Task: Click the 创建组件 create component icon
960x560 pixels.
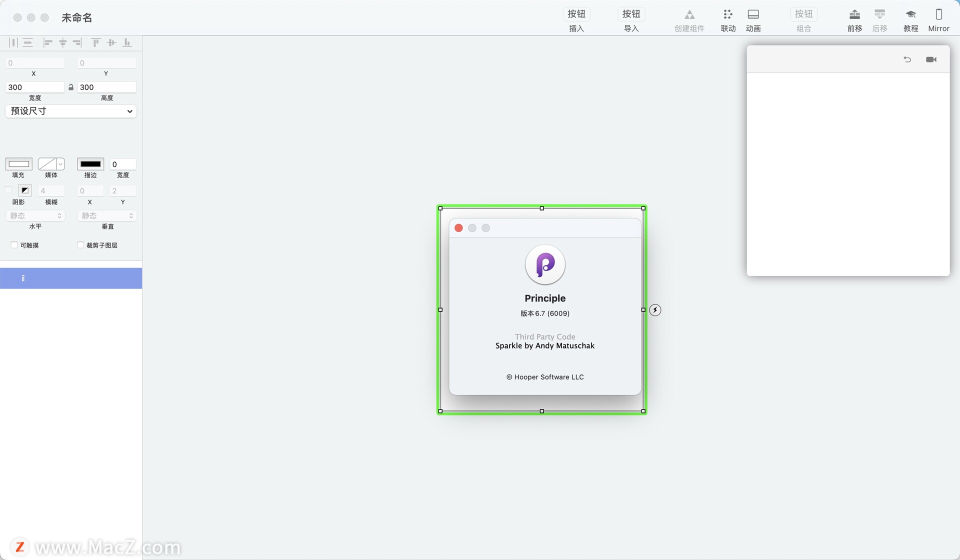Action: (689, 14)
